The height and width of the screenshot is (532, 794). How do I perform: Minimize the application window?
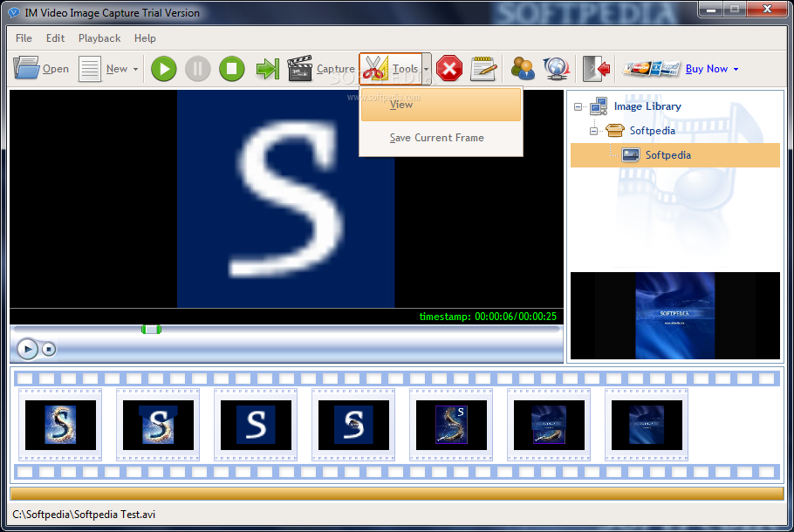pyautogui.click(x=711, y=9)
